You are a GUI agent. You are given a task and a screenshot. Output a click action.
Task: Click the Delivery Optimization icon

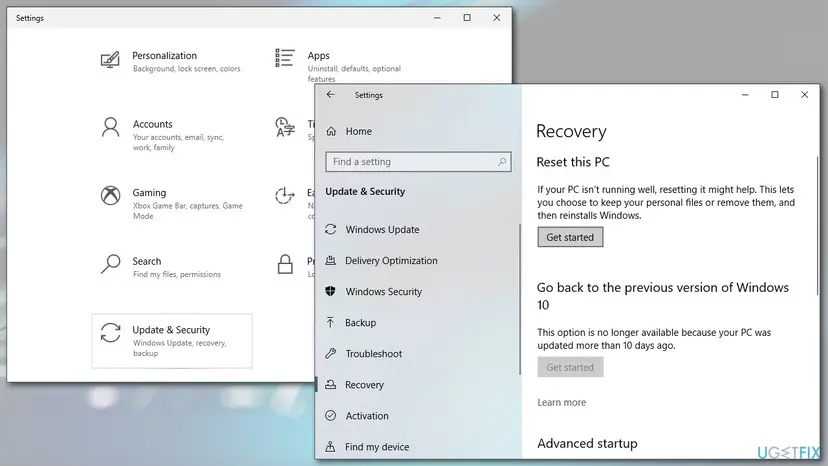331,260
